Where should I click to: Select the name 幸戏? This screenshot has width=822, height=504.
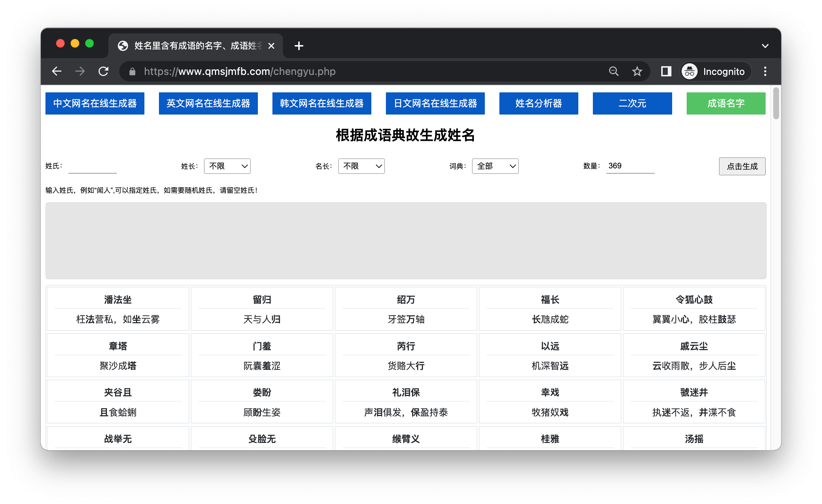coord(550,392)
